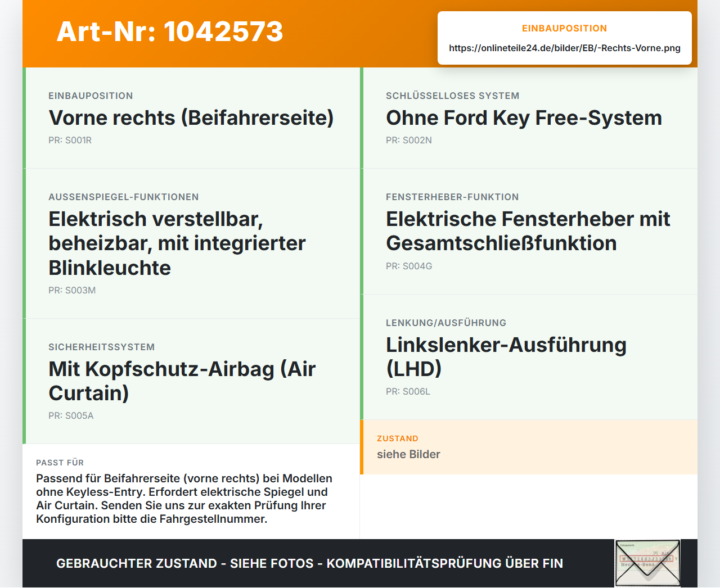Open the onlineteile24.de Rechts-Vorne.png link

click(x=565, y=48)
